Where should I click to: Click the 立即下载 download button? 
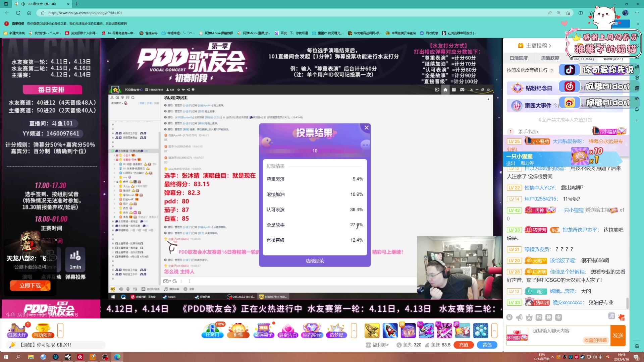[30, 285]
